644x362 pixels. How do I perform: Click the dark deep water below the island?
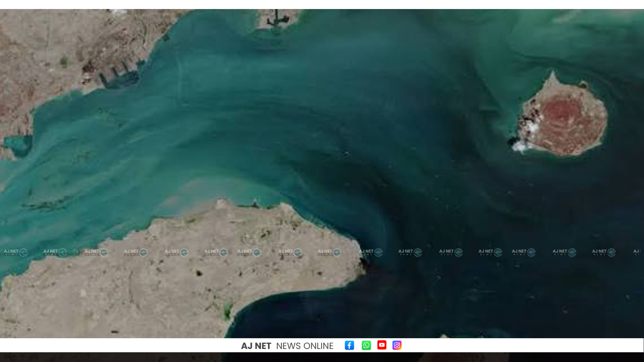click(553, 208)
